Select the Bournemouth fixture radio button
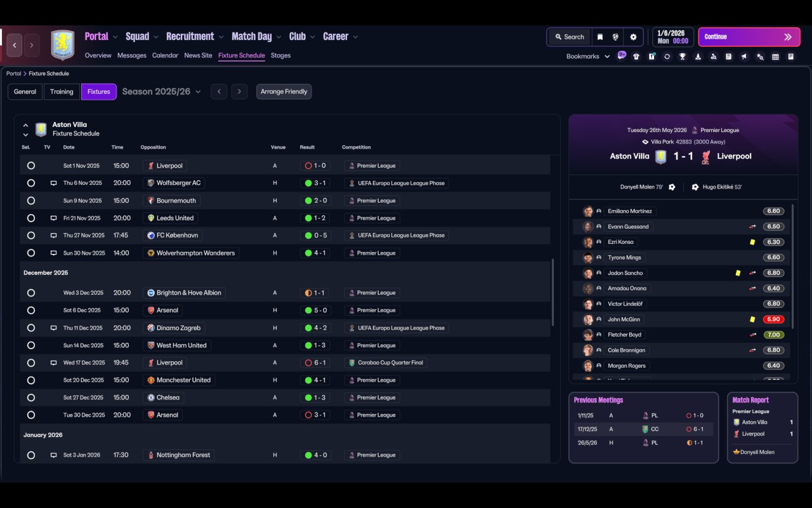Viewport: 812px width, 508px height. tap(31, 201)
